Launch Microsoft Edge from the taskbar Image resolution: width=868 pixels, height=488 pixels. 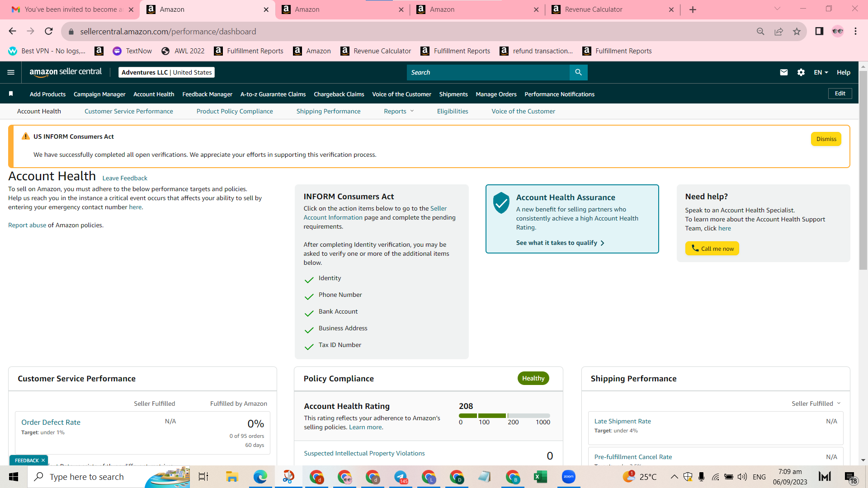tap(260, 477)
